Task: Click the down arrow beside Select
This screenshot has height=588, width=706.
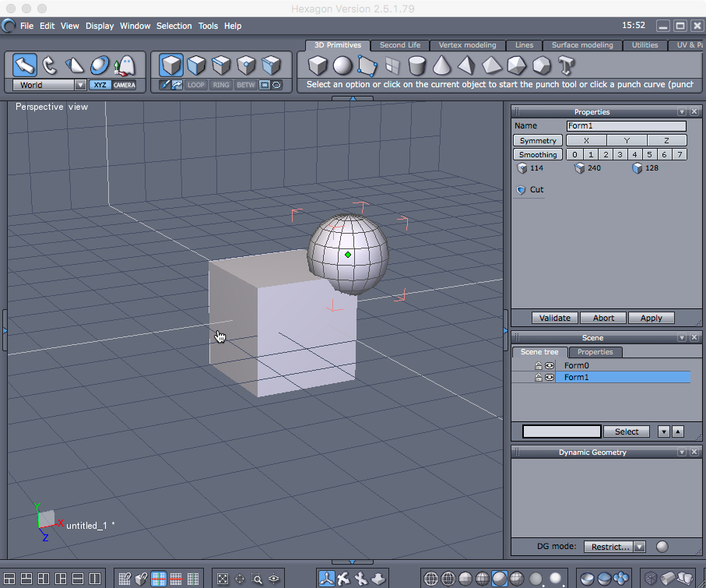Action: pyautogui.click(x=664, y=431)
